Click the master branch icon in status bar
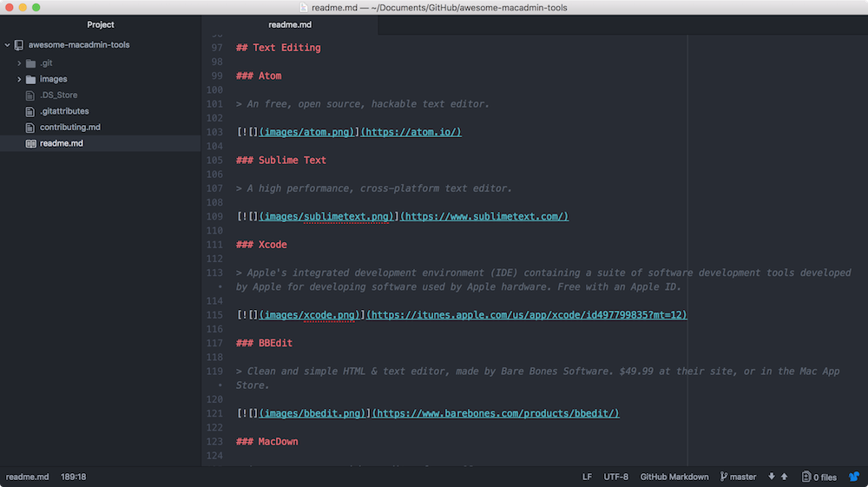Screen dimensions: 868x487 click(724, 477)
